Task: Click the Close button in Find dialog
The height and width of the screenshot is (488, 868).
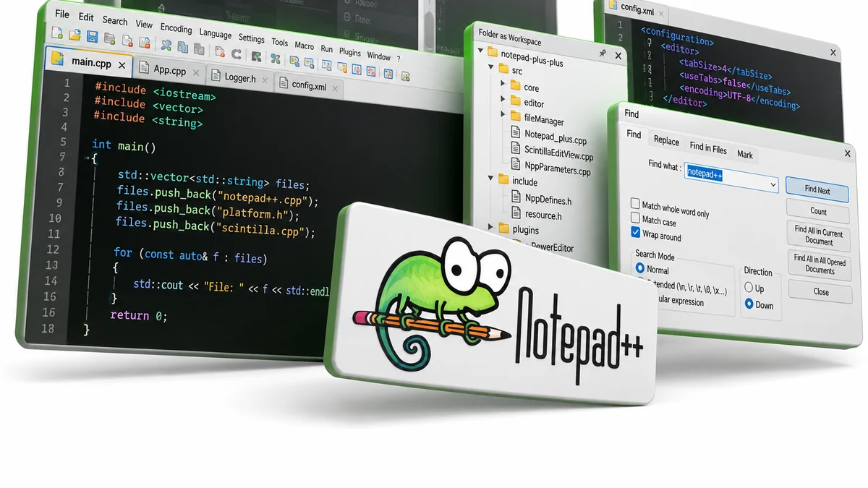Action: point(820,291)
